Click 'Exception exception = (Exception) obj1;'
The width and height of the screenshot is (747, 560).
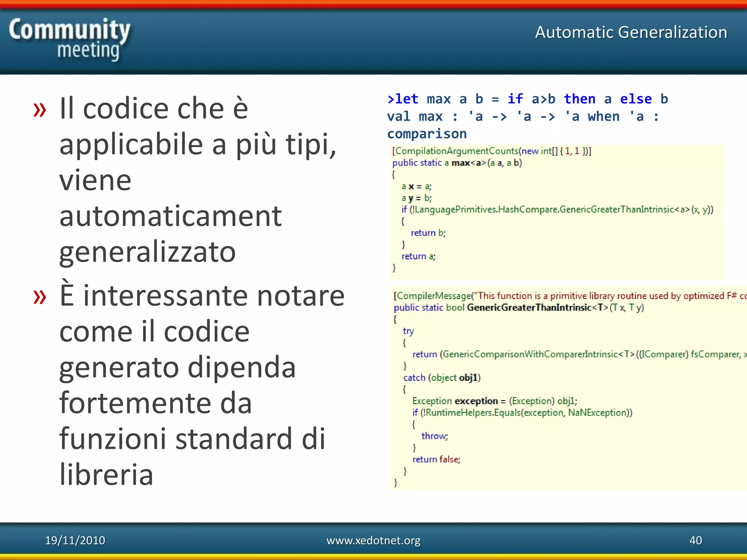click(495, 401)
